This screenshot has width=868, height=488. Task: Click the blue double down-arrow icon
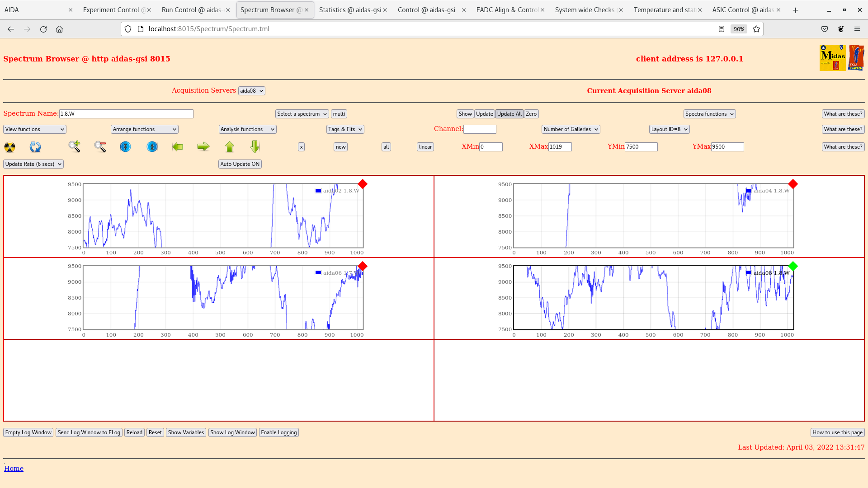125,147
